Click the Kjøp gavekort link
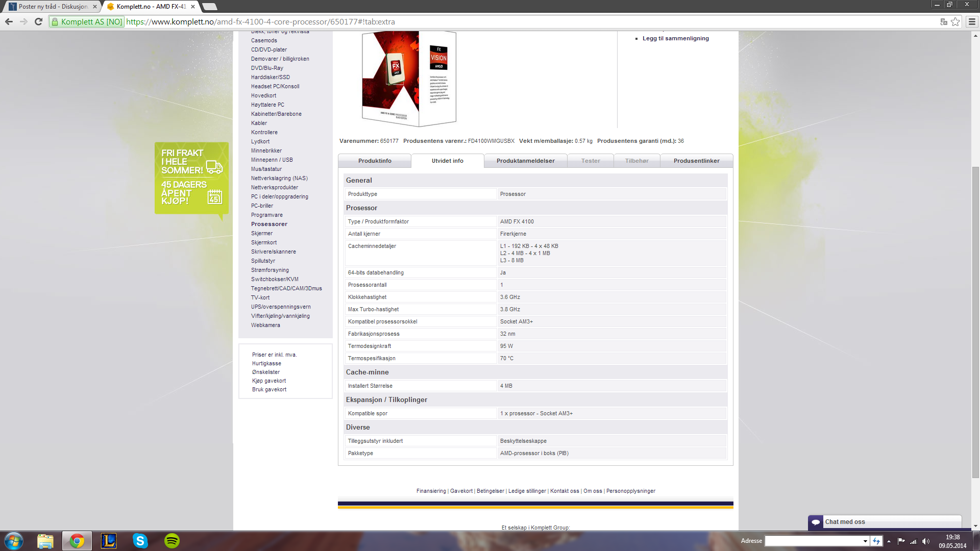Screen dimensions: 980x551 pos(269,381)
